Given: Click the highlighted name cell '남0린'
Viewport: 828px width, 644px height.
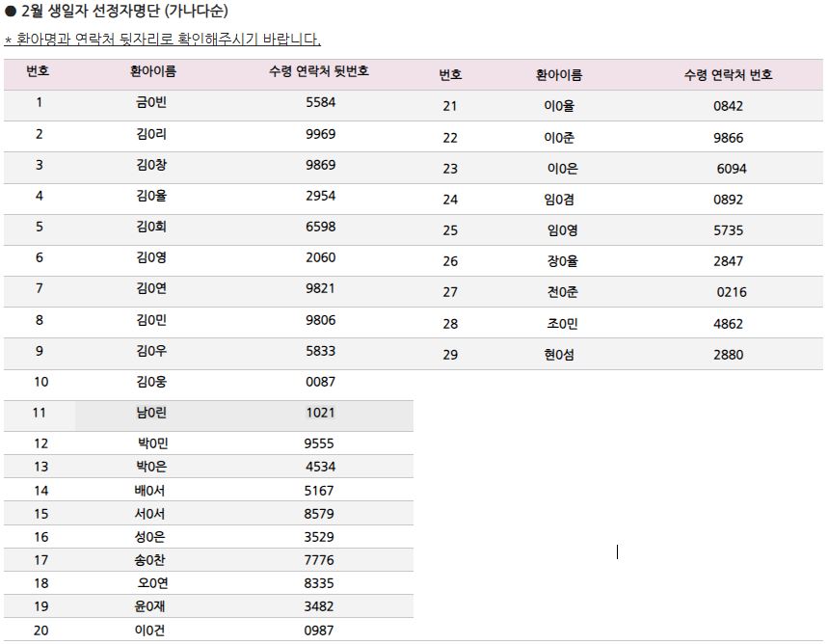Looking at the screenshot, I should pos(152,413).
